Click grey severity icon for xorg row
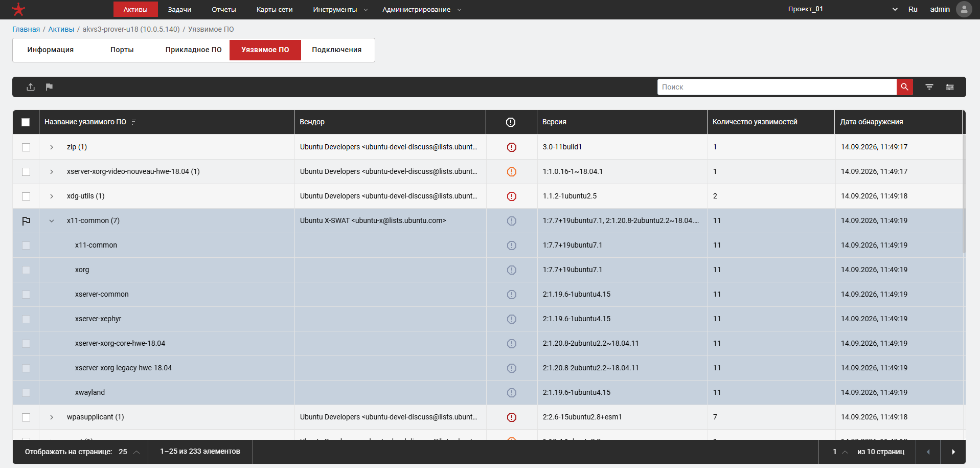 (x=512, y=270)
